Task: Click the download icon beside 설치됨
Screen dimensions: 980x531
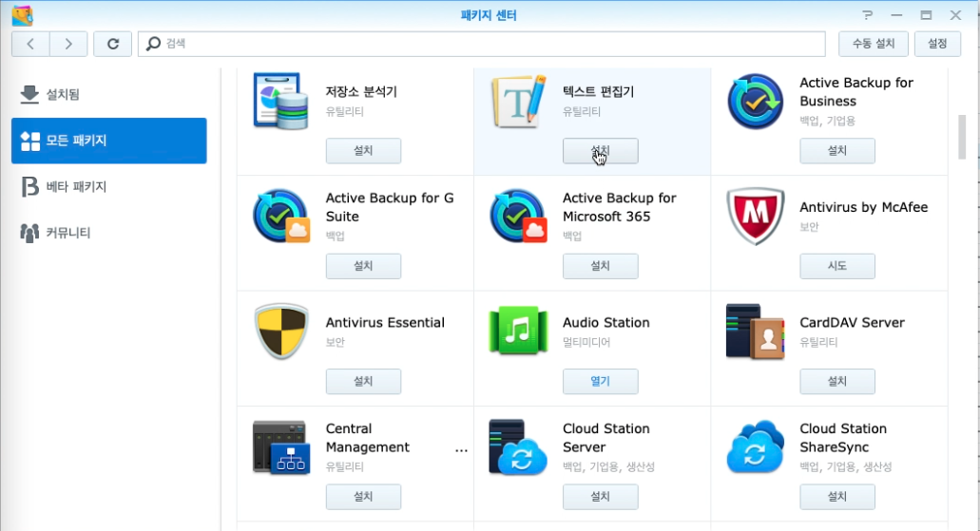Action: click(29, 94)
